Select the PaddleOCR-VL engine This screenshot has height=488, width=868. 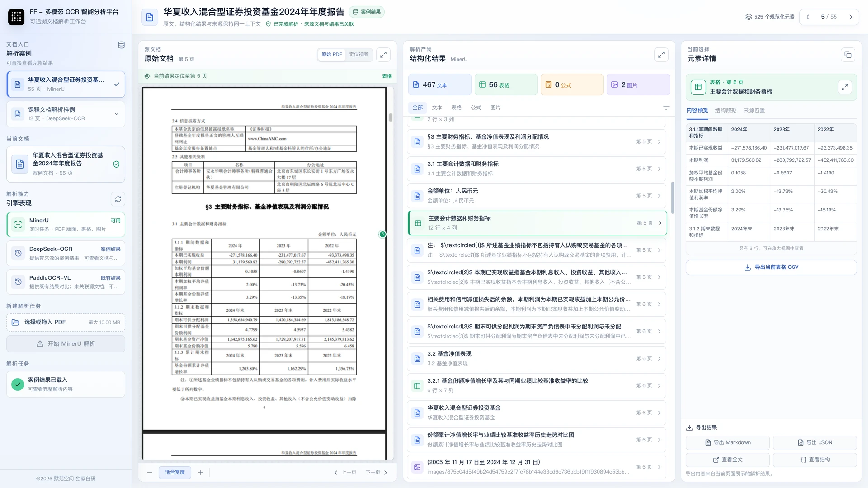point(66,282)
